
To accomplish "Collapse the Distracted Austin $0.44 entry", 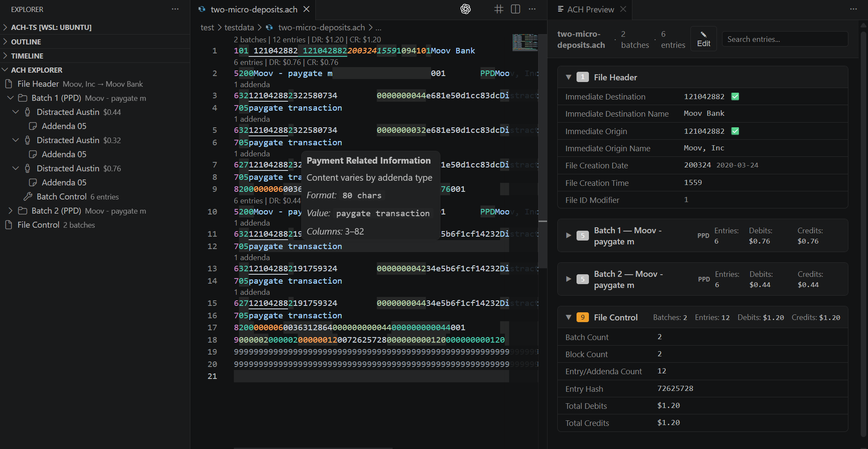I will click(16, 112).
